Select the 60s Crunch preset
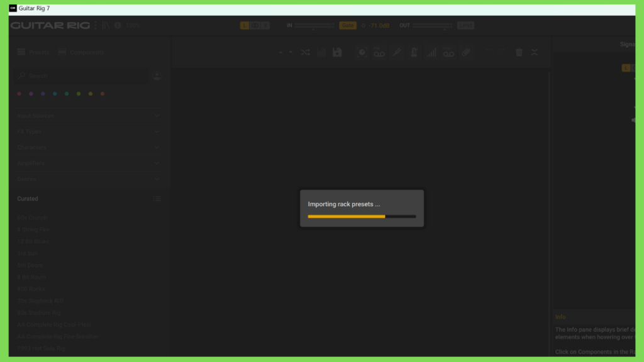 pyautogui.click(x=33, y=218)
